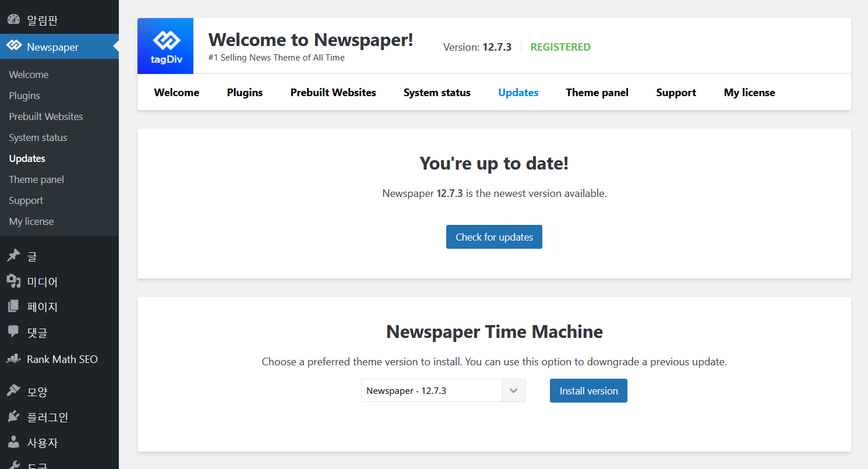Click the user icon next to 사용자

[13, 442]
